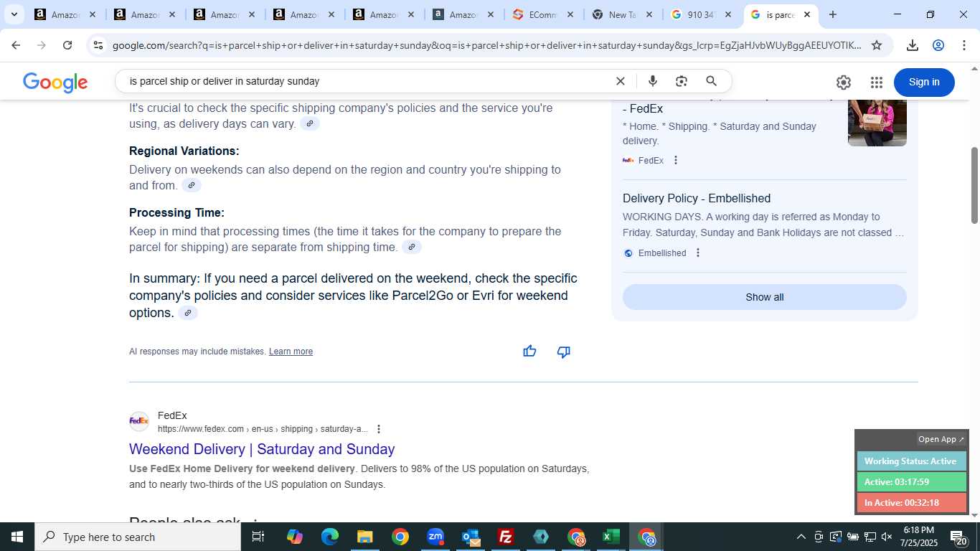Open Chrome downloads
The height and width of the screenshot is (551, 980).
pos(912,45)
